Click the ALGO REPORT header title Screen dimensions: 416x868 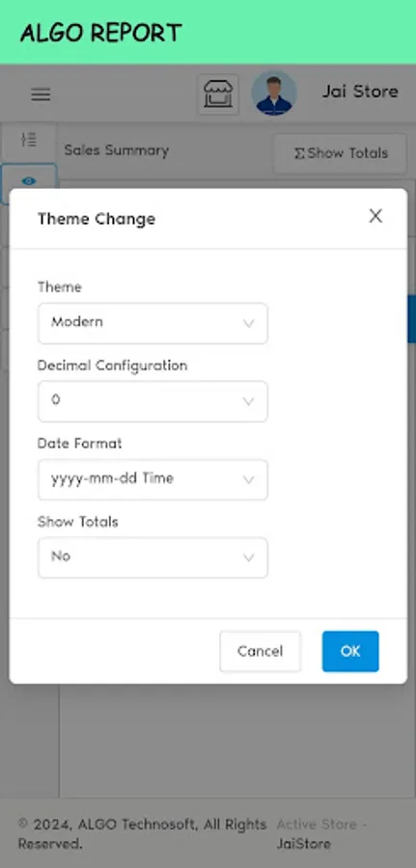[100, 33]
